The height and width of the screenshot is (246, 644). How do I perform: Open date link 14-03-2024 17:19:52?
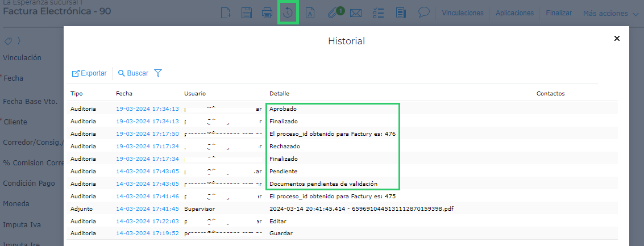tap(147, 234)
